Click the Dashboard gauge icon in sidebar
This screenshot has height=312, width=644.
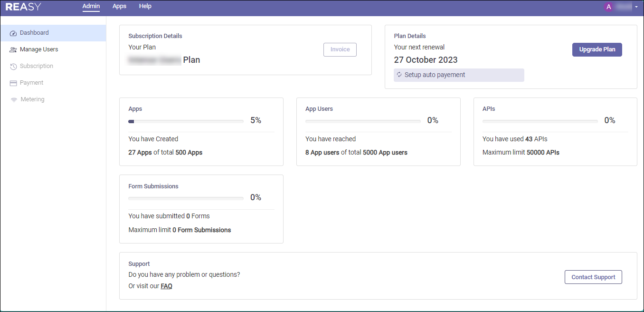13,33
